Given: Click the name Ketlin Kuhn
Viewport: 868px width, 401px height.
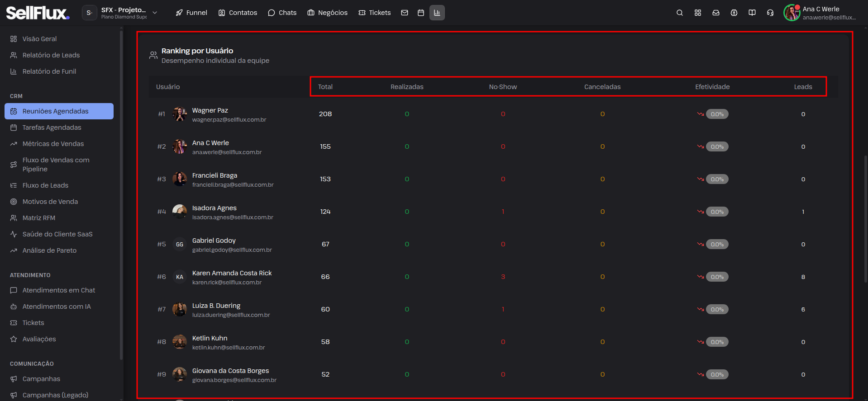Looking at the screenshot, I should [210, 338].
